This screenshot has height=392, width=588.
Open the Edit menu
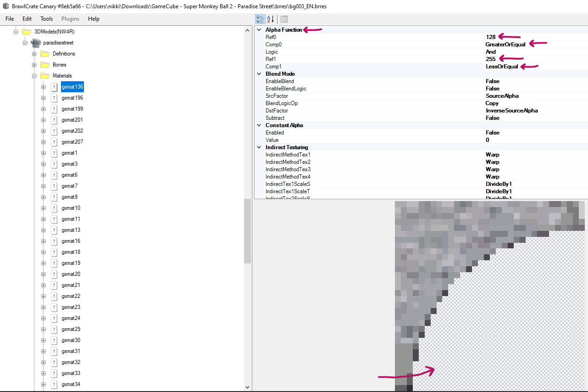27,19
